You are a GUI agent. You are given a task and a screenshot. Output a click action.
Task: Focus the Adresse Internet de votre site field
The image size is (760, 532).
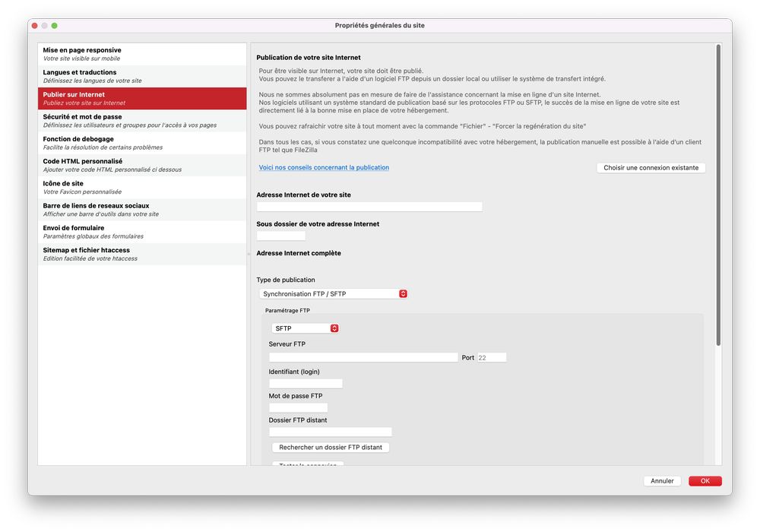(369, 207)
